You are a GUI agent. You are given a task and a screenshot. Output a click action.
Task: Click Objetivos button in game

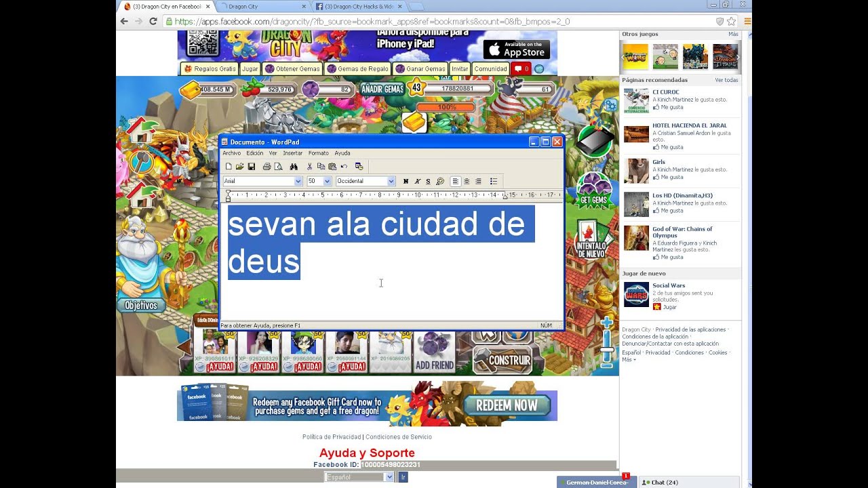(141, 306)
